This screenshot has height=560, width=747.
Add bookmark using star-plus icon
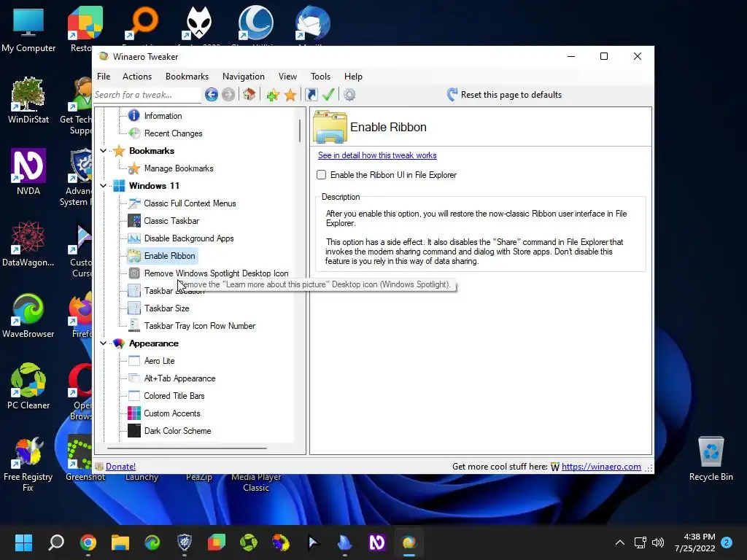pyautogui.click(x=273, y=95)
